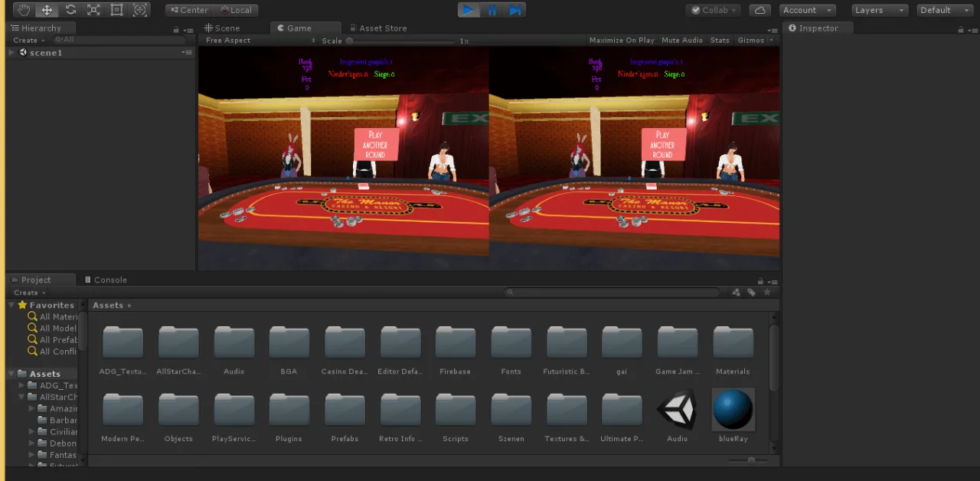This screenshot has height=481, width=980.
Task: Toggle Mute Audio
Action: click(x=682, y=41)
